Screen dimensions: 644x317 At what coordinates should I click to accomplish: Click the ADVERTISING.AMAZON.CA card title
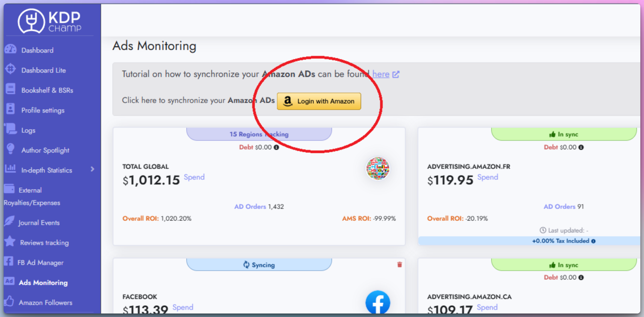(469, 297)
